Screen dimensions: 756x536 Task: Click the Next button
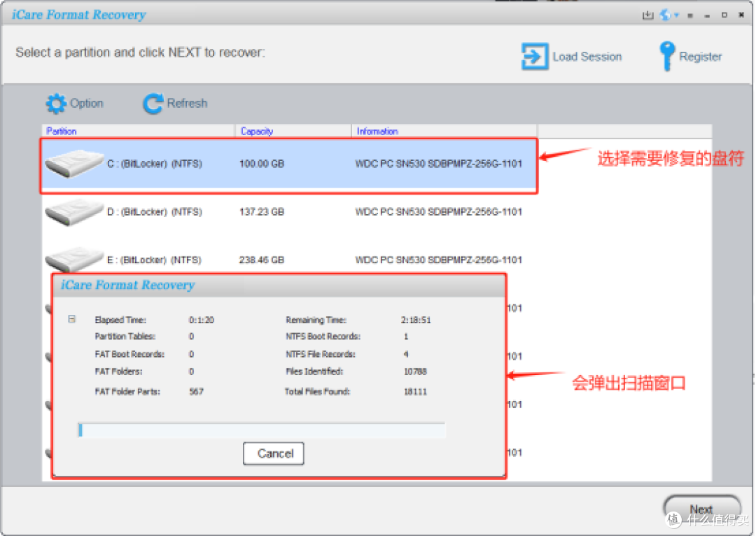tap(701, 509)
